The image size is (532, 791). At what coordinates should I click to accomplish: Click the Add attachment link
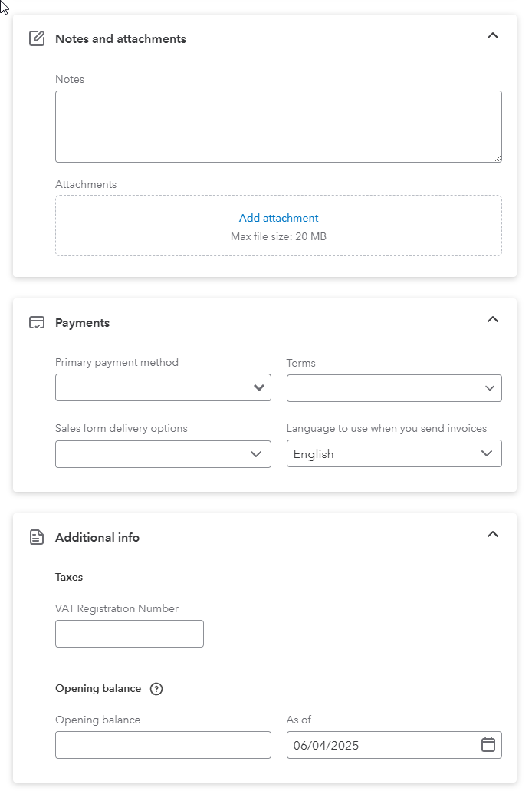click(x=278, y=218)
